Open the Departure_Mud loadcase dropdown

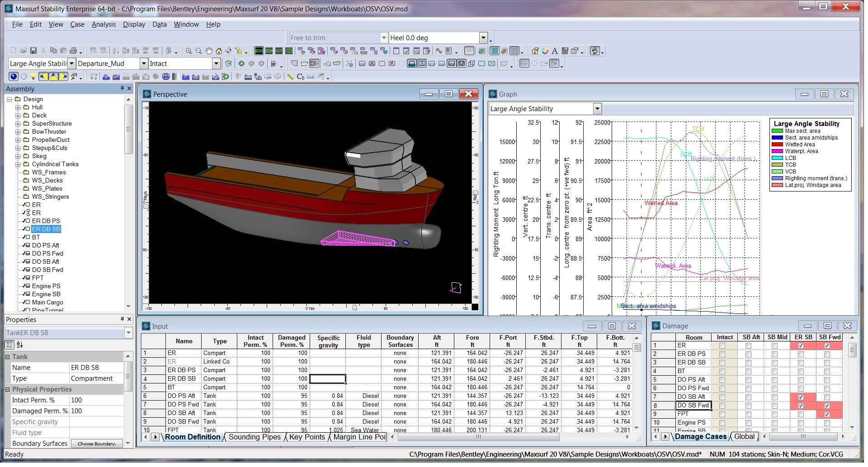(x=144, y=64)
